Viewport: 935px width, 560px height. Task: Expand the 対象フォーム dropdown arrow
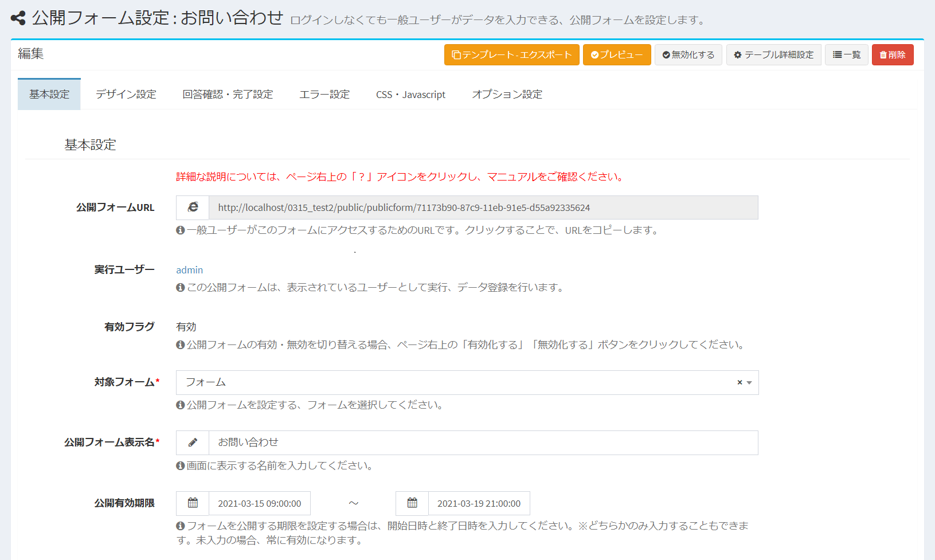click(749, 382)
